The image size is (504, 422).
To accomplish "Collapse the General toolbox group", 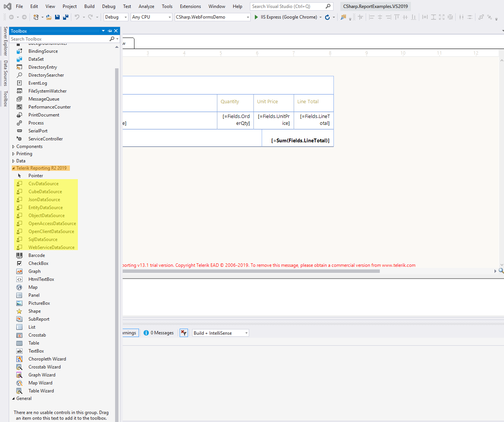I will click(x=14, y=398).
